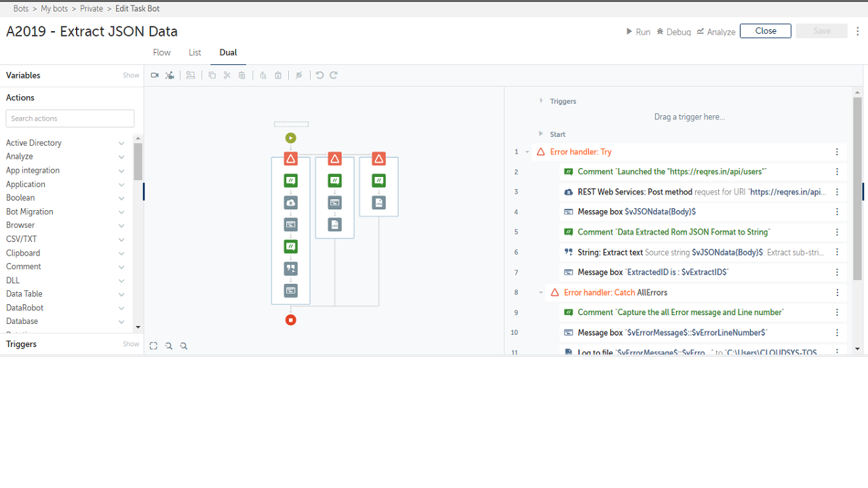
Task: Open the page's vertical ellipsis menu
Action: 858,31
